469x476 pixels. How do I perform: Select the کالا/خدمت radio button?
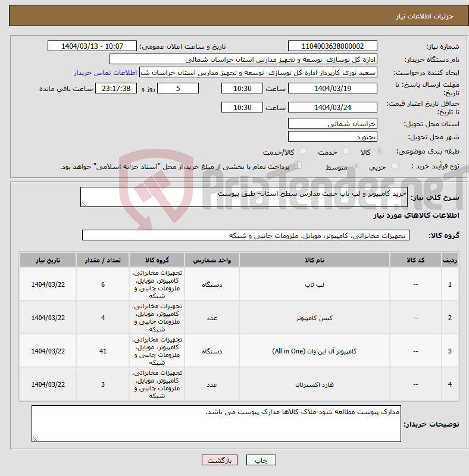pyautogui.click(x=303, y=151)
